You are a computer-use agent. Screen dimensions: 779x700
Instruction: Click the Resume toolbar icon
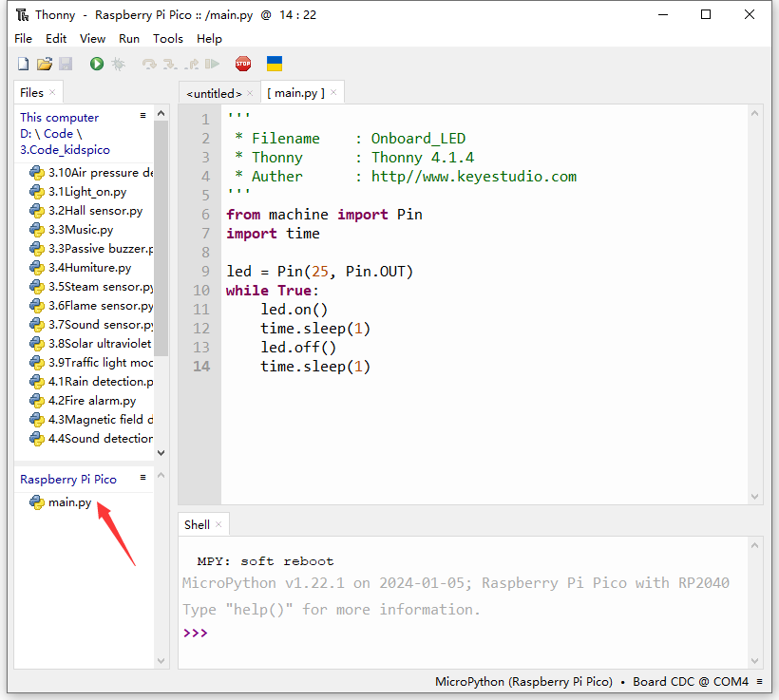tap(212, 64)
